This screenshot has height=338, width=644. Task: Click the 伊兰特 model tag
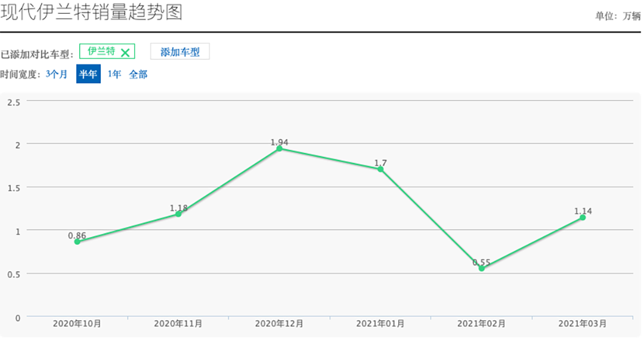101,52
